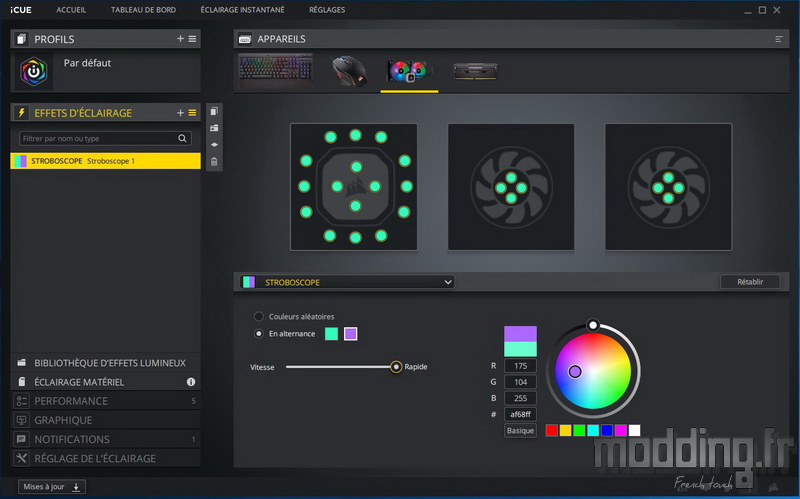Open the Réglages menu
Viewport: 800px width, 499px height.
(x=327, y=10)
